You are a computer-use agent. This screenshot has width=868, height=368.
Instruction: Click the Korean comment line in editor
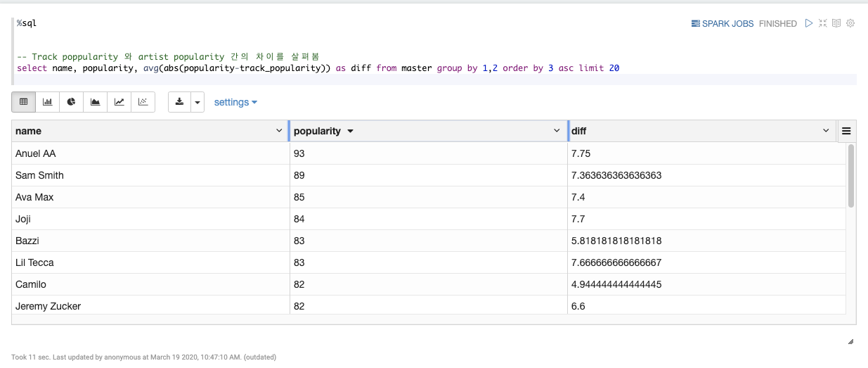coord(168,56)
